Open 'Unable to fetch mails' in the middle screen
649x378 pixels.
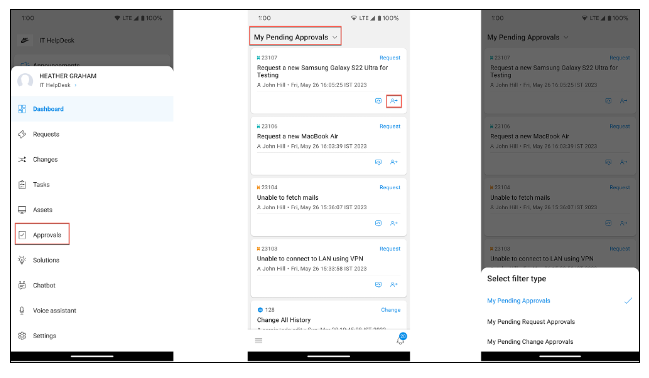(329, 207)
